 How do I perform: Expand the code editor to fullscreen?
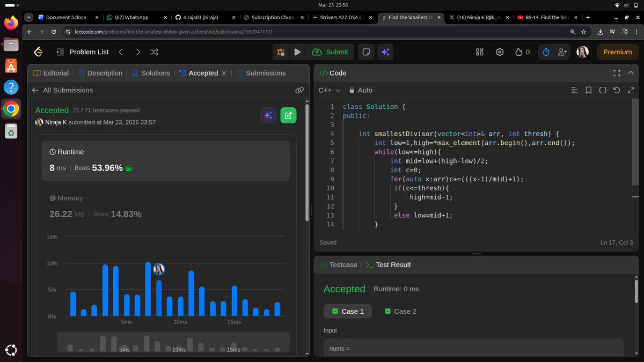coord(631,90)
